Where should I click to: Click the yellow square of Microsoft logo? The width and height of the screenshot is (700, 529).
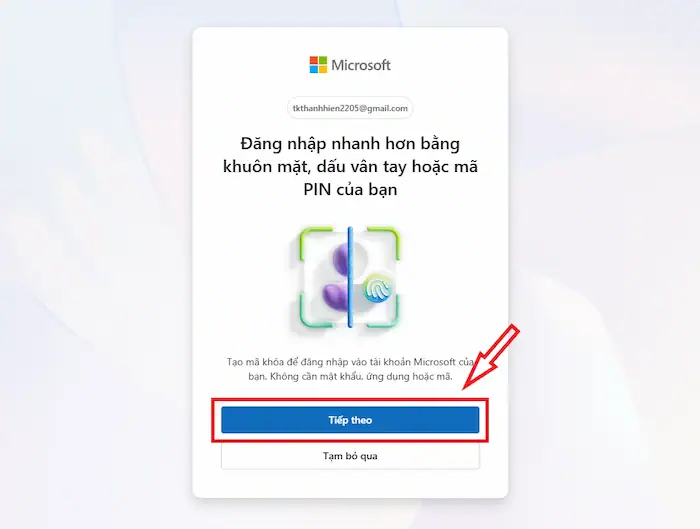(323, 69)
